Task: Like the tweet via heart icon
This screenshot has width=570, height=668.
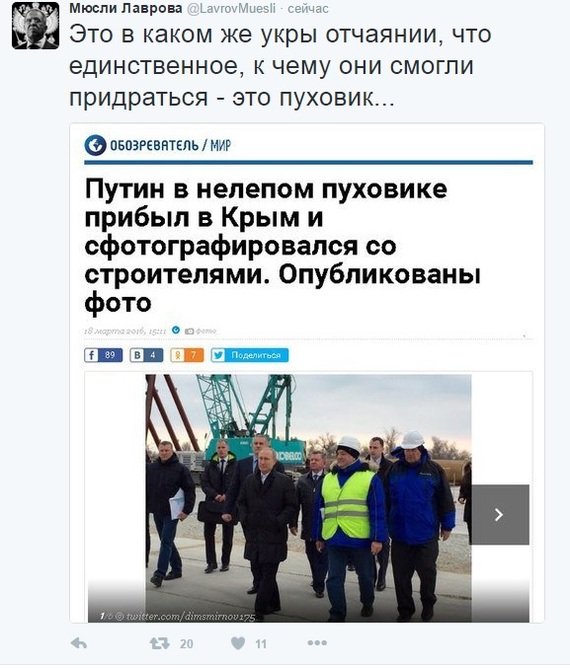Action: coord(238,643)
